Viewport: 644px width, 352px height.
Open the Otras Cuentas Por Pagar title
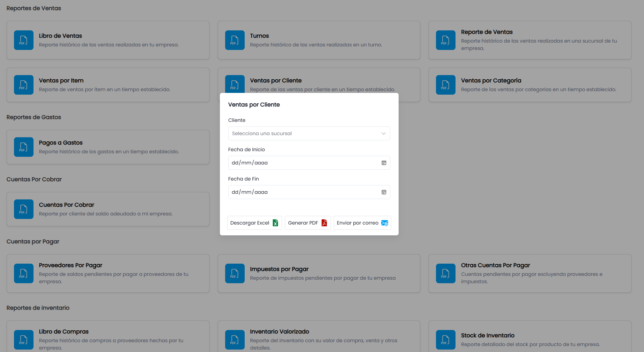(x=496, y=265)
